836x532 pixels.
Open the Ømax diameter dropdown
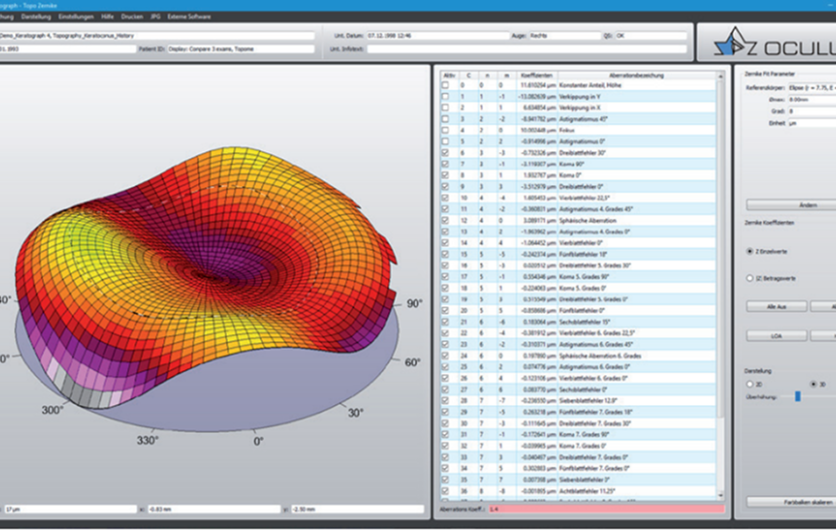(x=812, y=100)
